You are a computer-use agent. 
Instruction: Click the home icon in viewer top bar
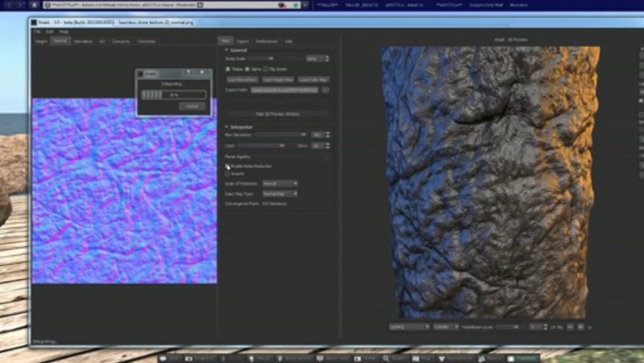pos(34,5)
